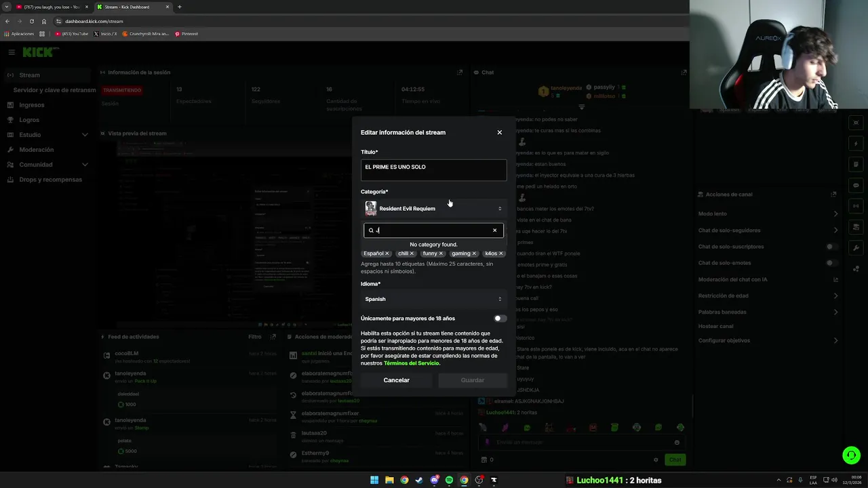Click the Cancelar button
Screen dimensions: 868x488
pos(397,380)
